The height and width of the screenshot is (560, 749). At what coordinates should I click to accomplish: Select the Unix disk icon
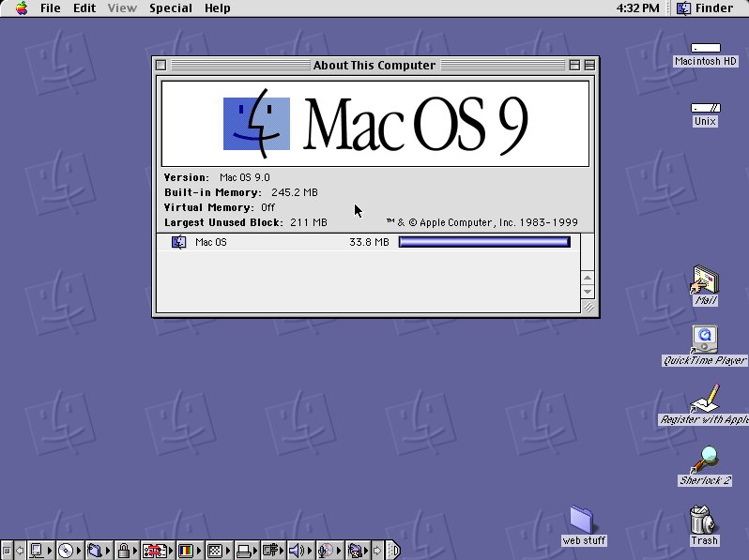(x=705, y=109)
